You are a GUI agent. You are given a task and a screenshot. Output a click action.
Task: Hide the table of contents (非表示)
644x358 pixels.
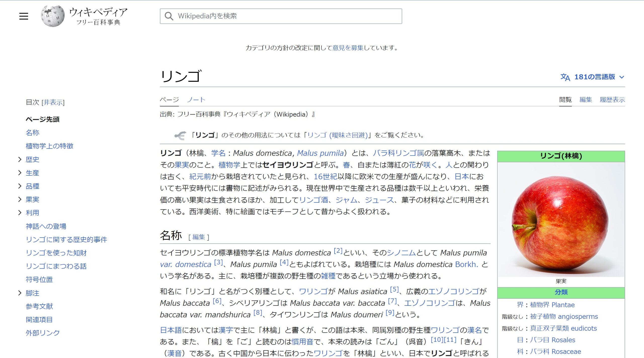53,103
